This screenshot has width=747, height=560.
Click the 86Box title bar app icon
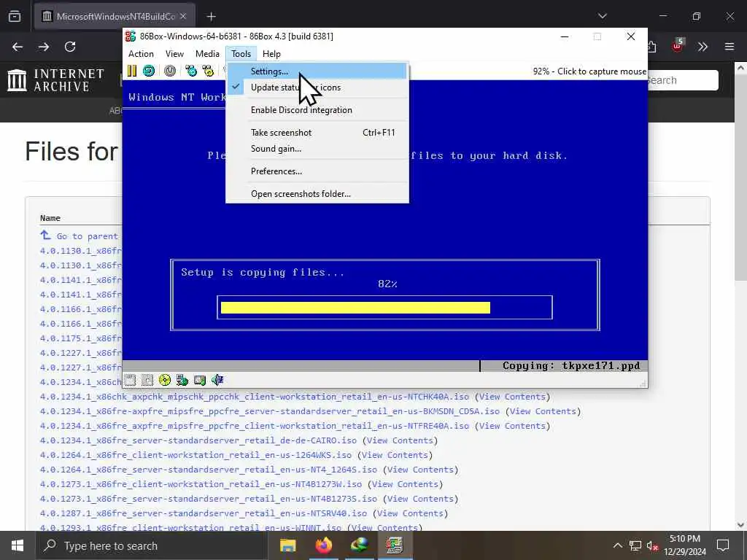pos(131,36)
